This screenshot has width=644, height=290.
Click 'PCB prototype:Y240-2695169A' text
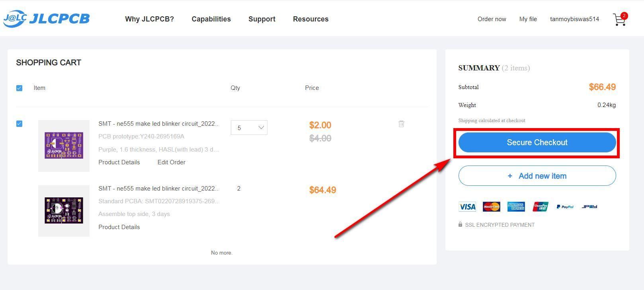(x=141, y=136)
